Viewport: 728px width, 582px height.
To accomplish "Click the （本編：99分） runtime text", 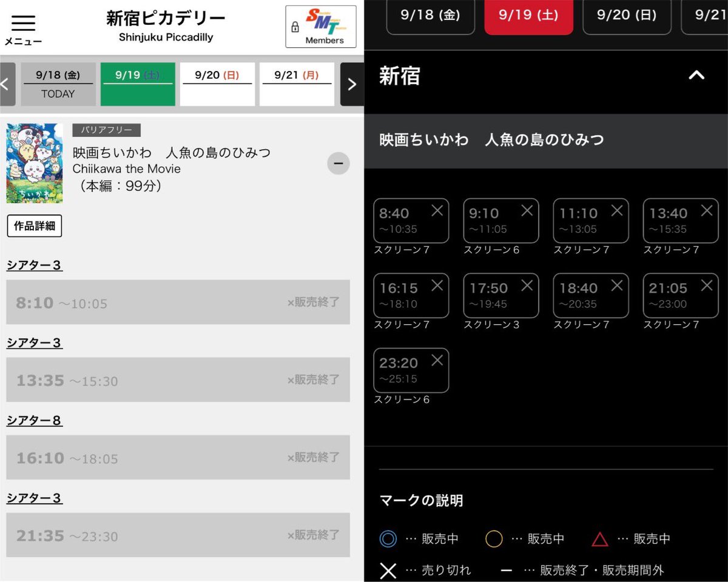I will [120, 186].
